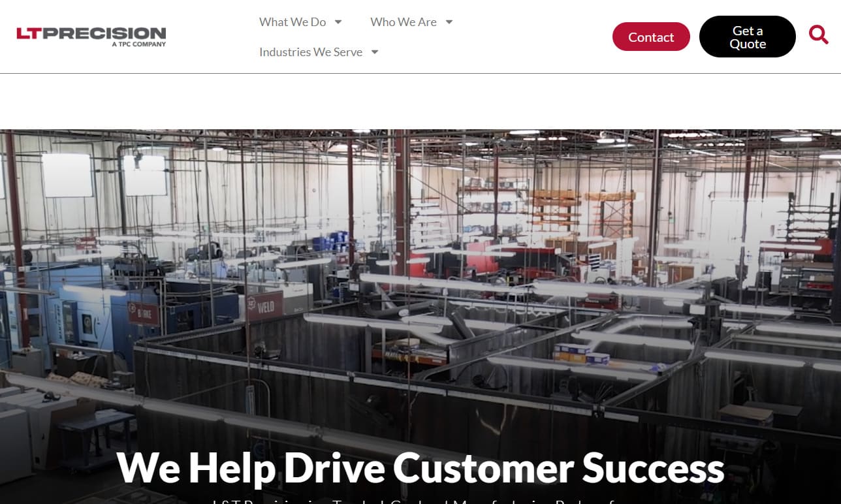Open the search magnifier icon

tap(818, 35)
